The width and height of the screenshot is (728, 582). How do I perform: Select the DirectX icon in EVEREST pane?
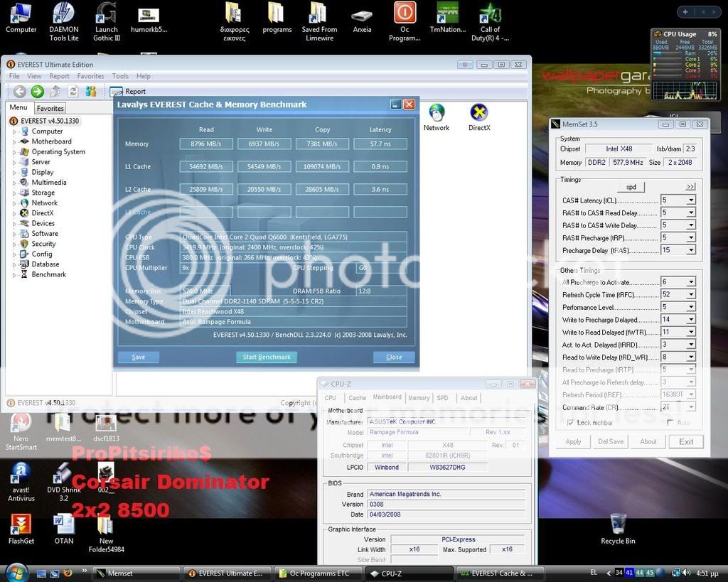pos(478,114)
